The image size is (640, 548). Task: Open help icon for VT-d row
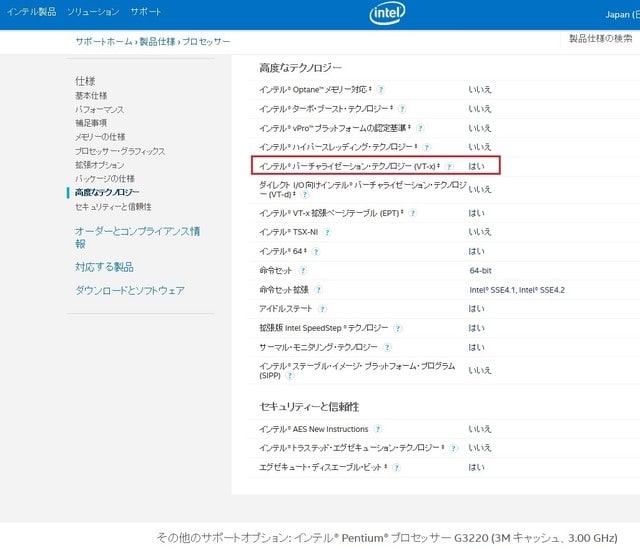click(304, 195)
